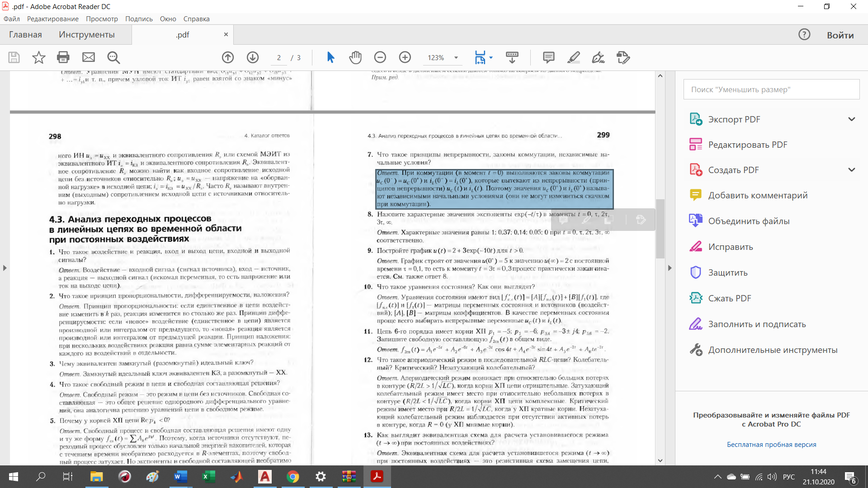868x488 pixels.
Task: Open the Защитить tool
Action: [x=728, y=272]
